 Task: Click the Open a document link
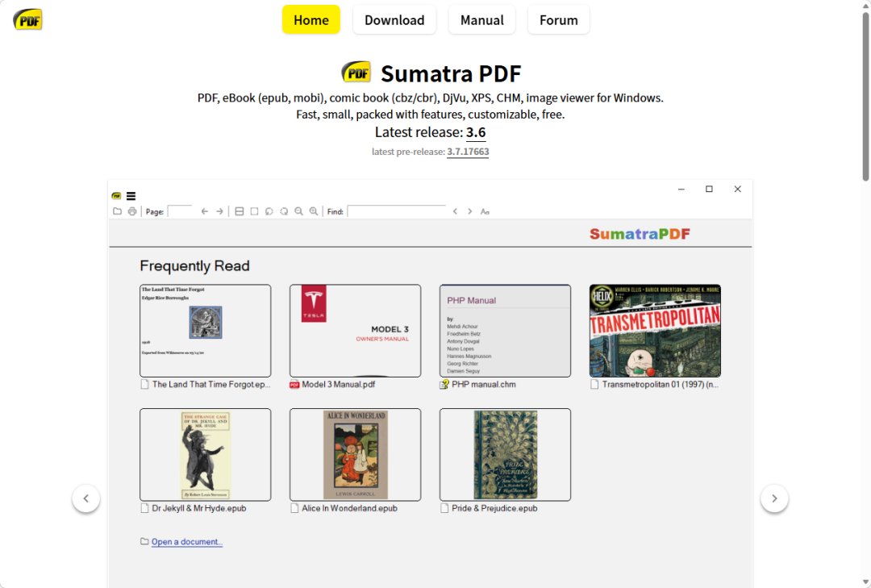point(186,541)
